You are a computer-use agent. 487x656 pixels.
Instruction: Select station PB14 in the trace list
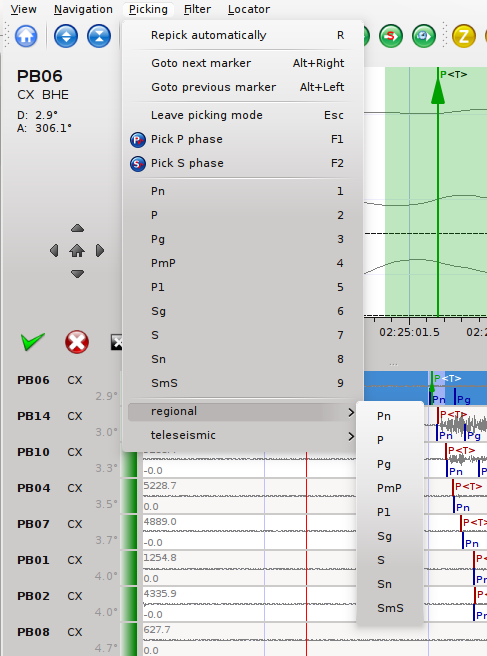coord(33,416)
